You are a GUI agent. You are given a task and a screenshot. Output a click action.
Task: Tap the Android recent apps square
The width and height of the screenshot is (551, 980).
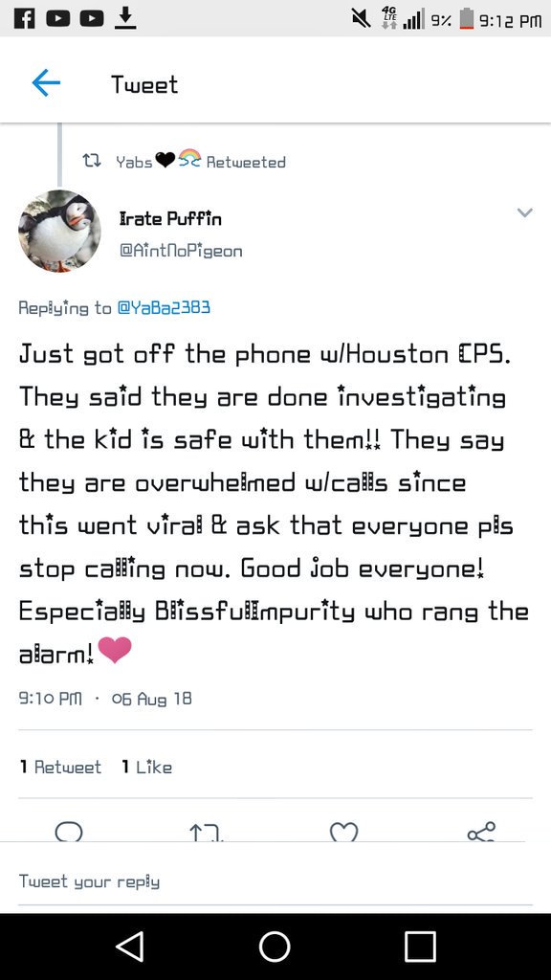420,947
